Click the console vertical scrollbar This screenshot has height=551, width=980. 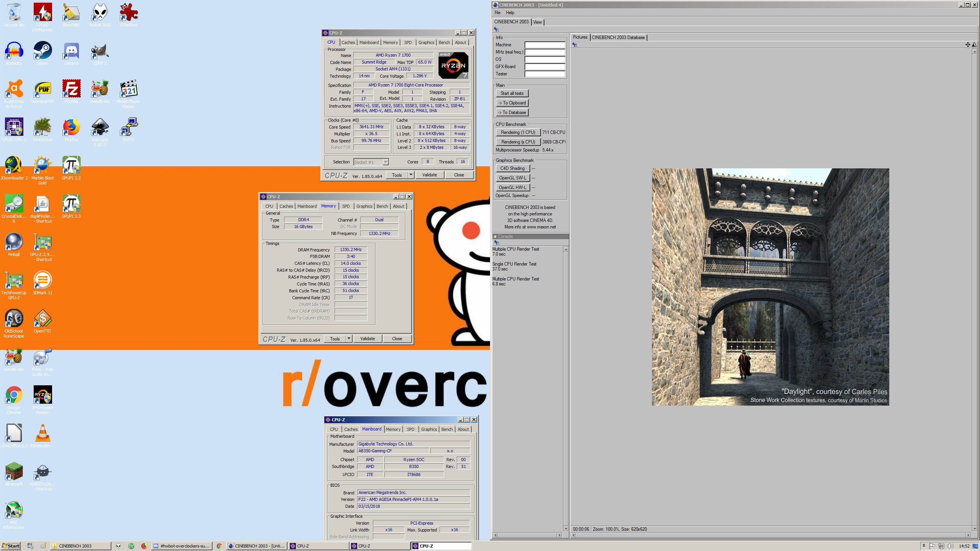pos(566,389)
